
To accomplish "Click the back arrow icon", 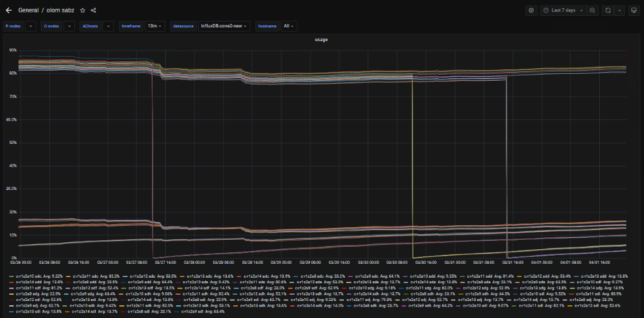I will [x=9, y=10].
